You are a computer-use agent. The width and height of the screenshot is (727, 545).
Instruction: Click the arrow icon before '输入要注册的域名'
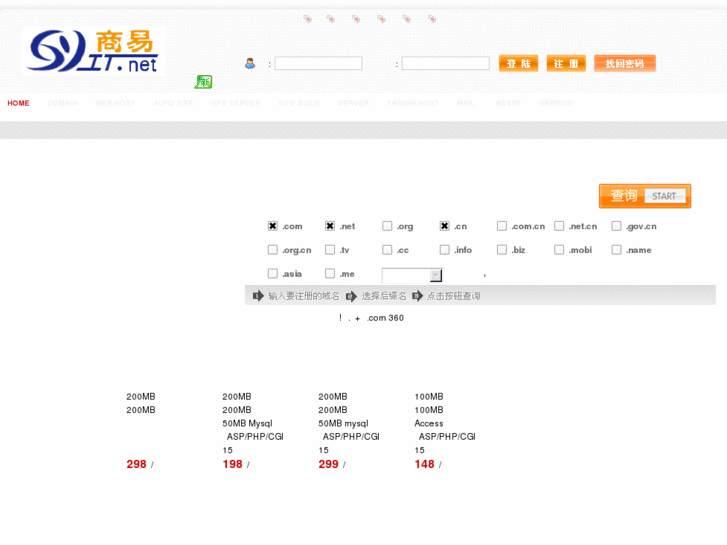tap(258, 295)
